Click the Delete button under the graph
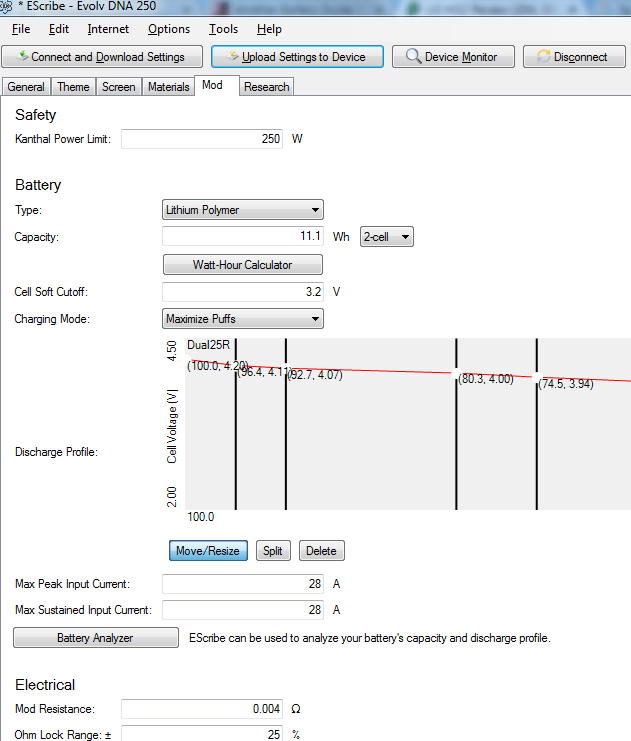631x741 pixels. [321, 551]
